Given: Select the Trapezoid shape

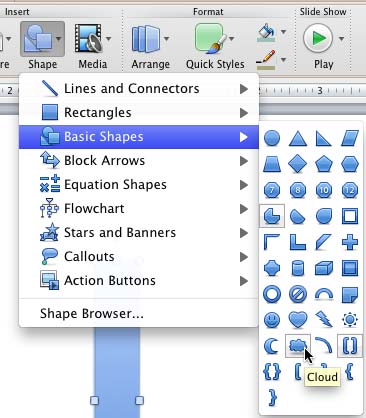Looking at the screenshot, I should [x=272, y=164].
